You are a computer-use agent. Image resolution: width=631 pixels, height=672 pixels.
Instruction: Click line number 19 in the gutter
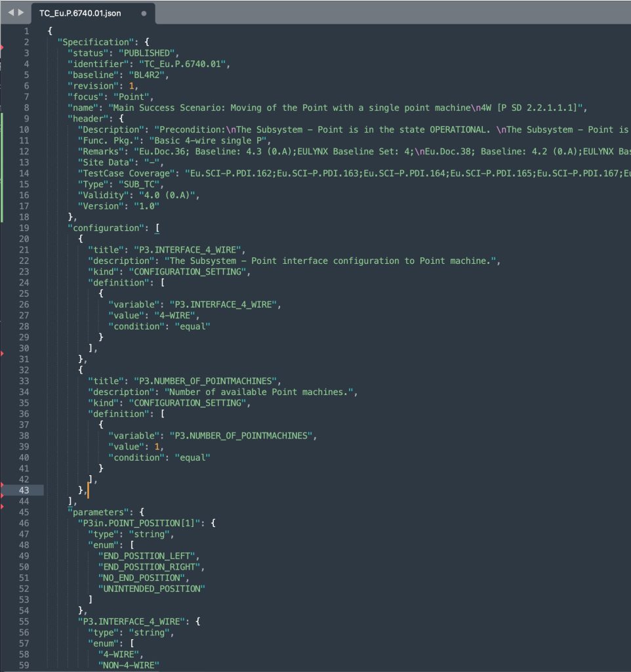click(24, 228)
